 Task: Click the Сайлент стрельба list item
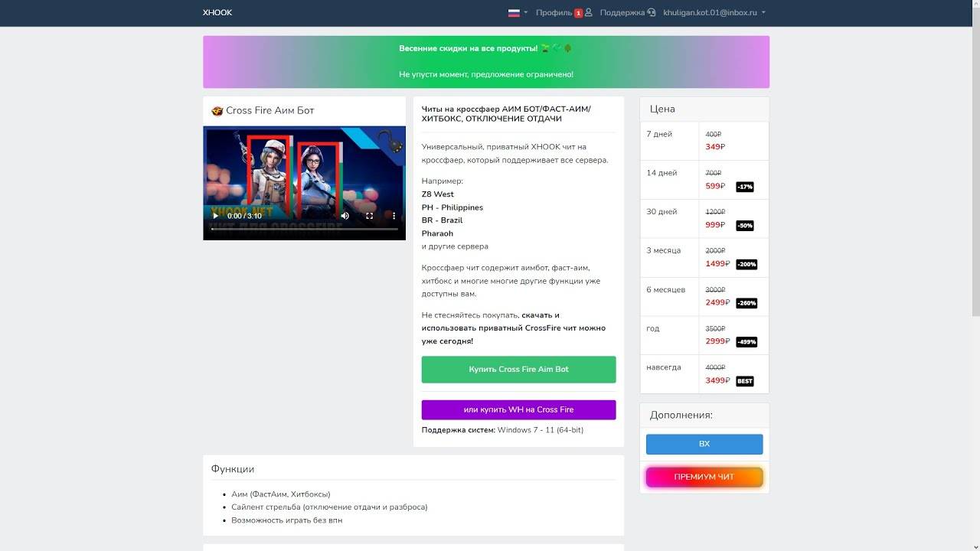[x=329, y=507]
